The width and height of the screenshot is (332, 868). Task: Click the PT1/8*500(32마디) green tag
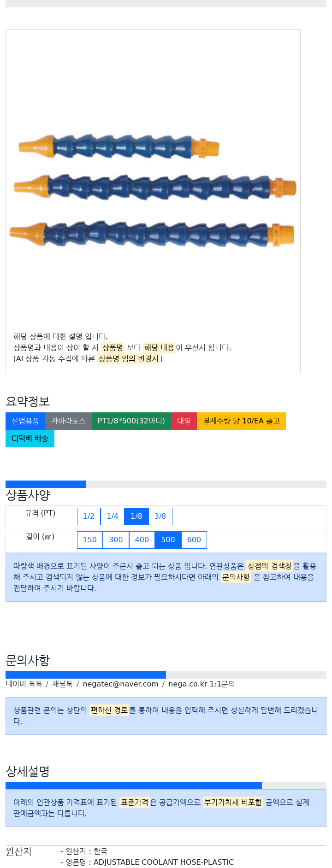(131, 421)
